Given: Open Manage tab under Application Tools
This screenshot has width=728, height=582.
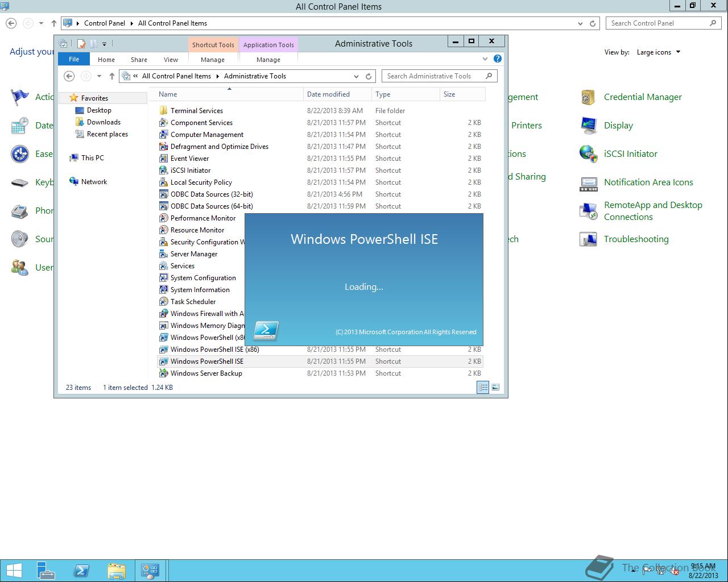Looking at the screenshot, I should 268,60.
